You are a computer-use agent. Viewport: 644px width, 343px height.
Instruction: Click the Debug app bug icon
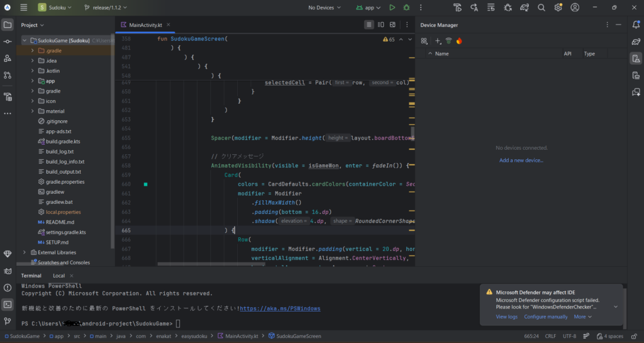pyautogui.click(x=406, y=8)
